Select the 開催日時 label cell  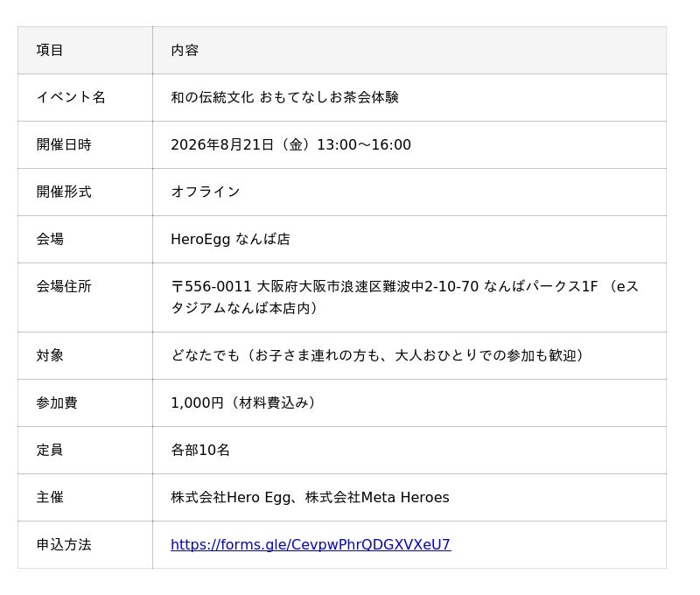click(x=85, y=144)
